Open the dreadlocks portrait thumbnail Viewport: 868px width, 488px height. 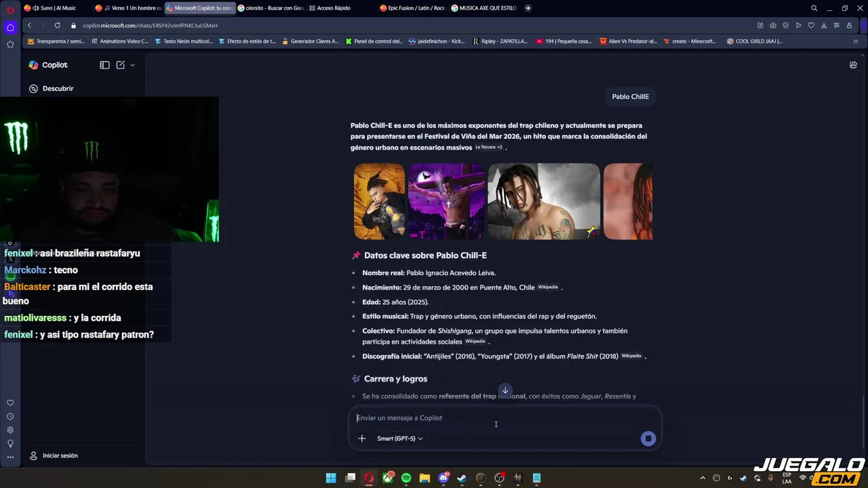tap(544, 201)
